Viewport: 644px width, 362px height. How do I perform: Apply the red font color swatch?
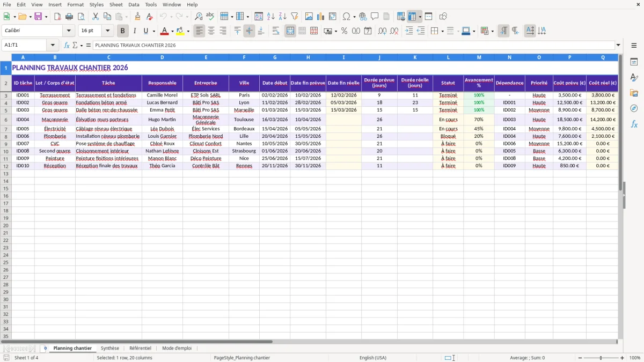(165, 31)
